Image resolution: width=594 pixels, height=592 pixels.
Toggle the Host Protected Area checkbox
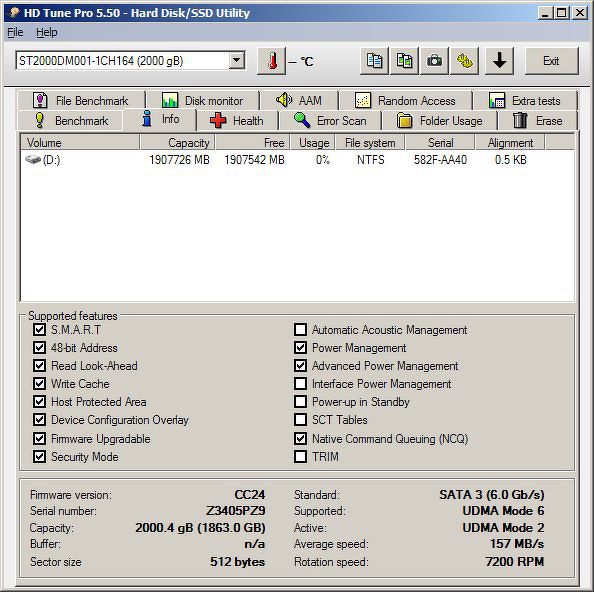point(39,401)
